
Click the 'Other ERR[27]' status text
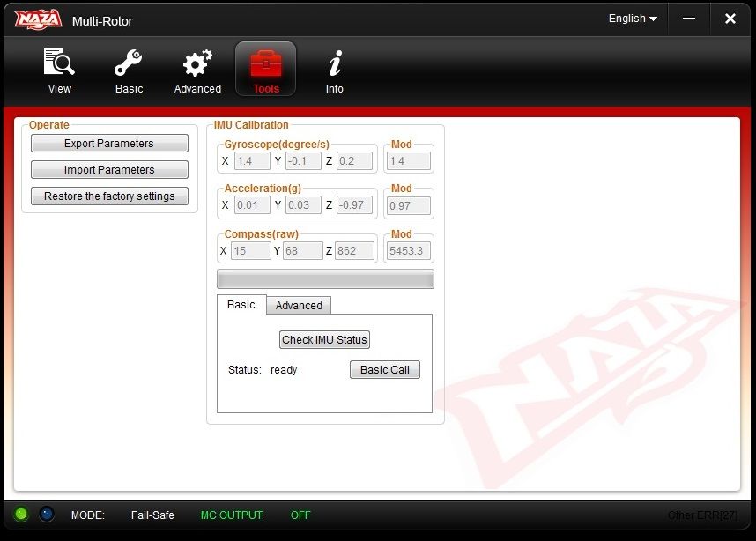702,515
